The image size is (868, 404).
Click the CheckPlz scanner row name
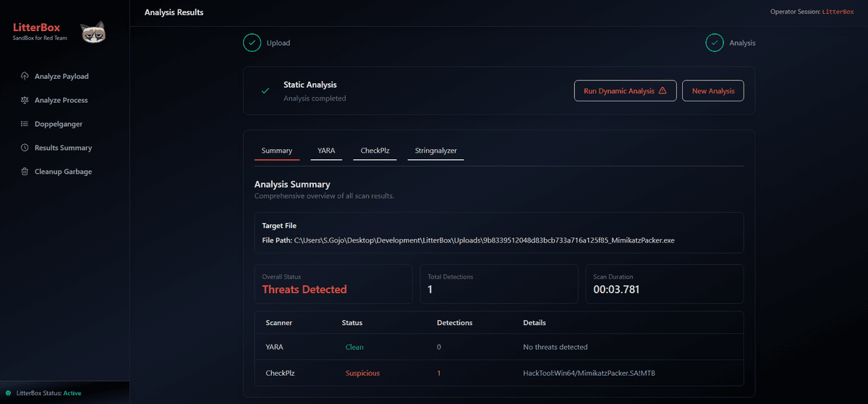[x=278, y=373]
